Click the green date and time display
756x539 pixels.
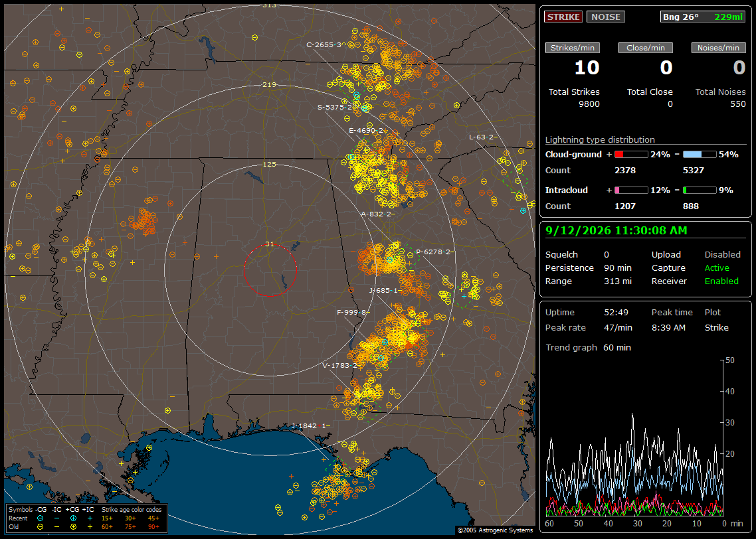(x=616, y=230)
